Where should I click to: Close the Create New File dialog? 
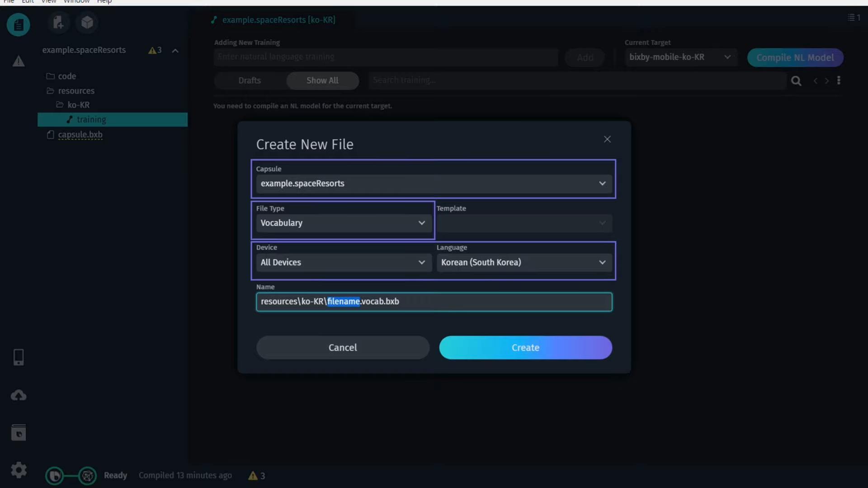(x=607, y=139)
